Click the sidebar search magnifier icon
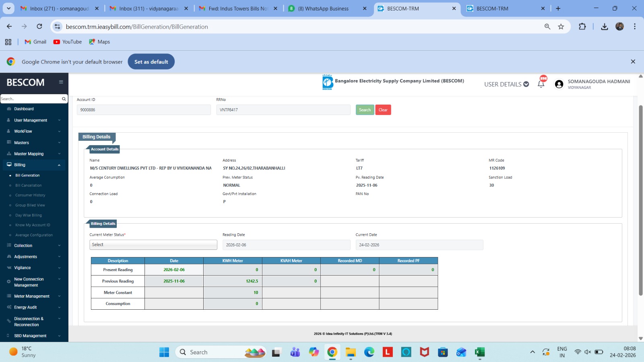Image resolution: width=644 pixels, height=362 pixels. 64,99
